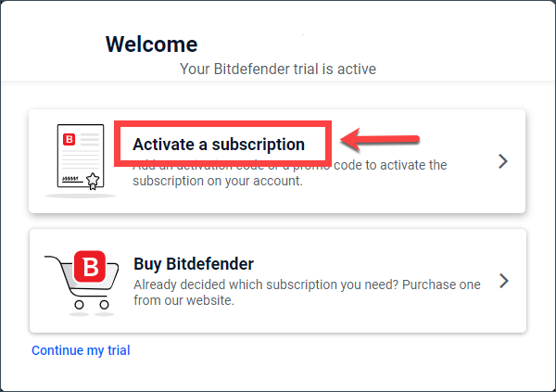Click the star ribbon seal on certificate
This screenshot has width=556, height=392.
[93, 181]
